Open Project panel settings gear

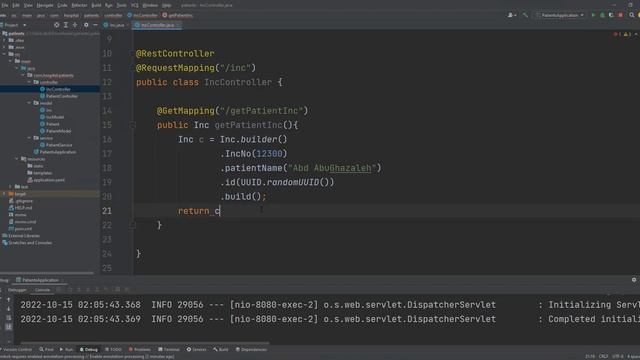[x=86, y=25]
